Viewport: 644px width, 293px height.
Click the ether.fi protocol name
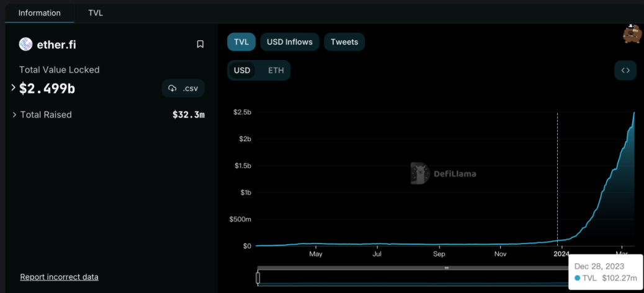[56, 45]
